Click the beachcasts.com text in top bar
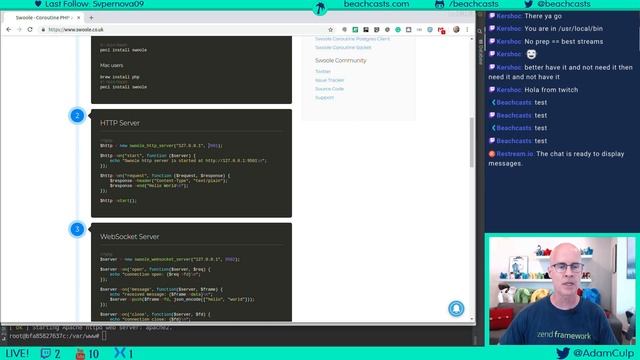This screenshot has height=360, width=640. coord(376,4)
